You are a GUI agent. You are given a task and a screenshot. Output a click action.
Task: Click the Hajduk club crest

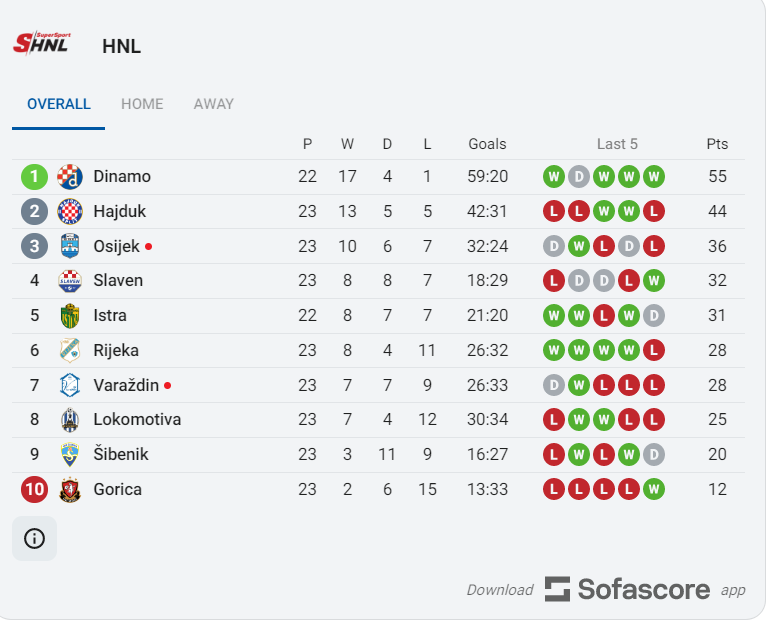coord(70,212)
